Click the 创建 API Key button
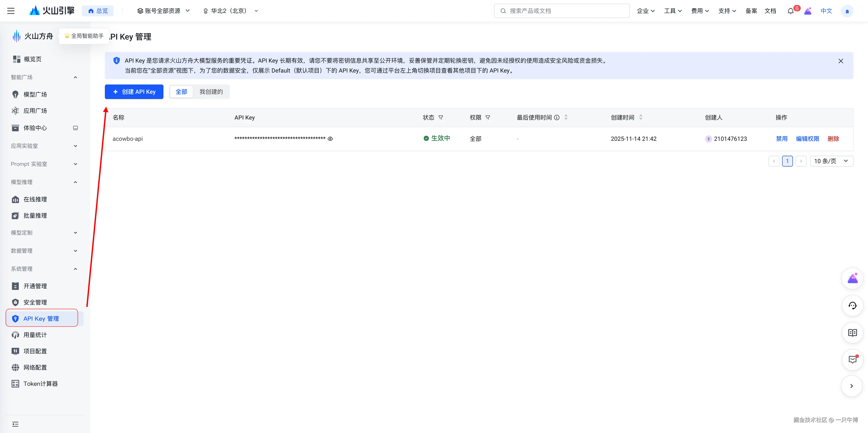Image resolution: width=868 pixels, height=433 pixels. coord(134,91)
